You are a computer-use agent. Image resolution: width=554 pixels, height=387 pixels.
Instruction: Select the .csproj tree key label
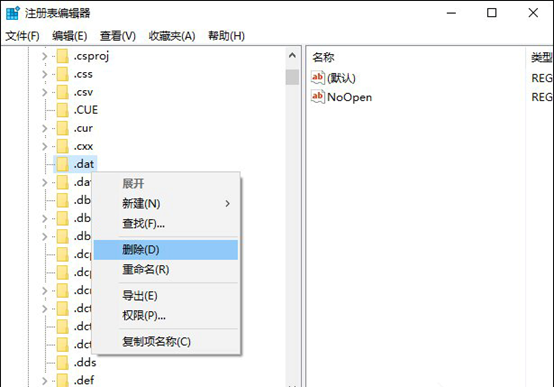point(91,56)
